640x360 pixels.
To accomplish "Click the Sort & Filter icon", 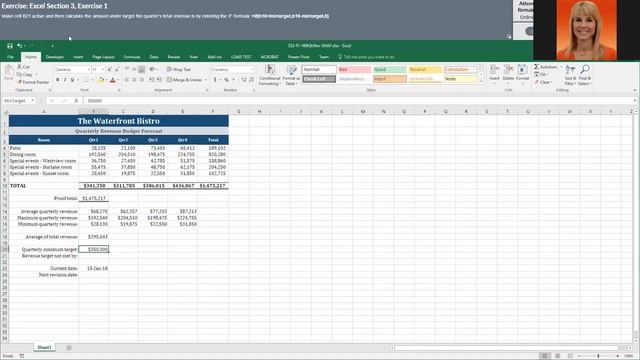I will click(570, 69).
